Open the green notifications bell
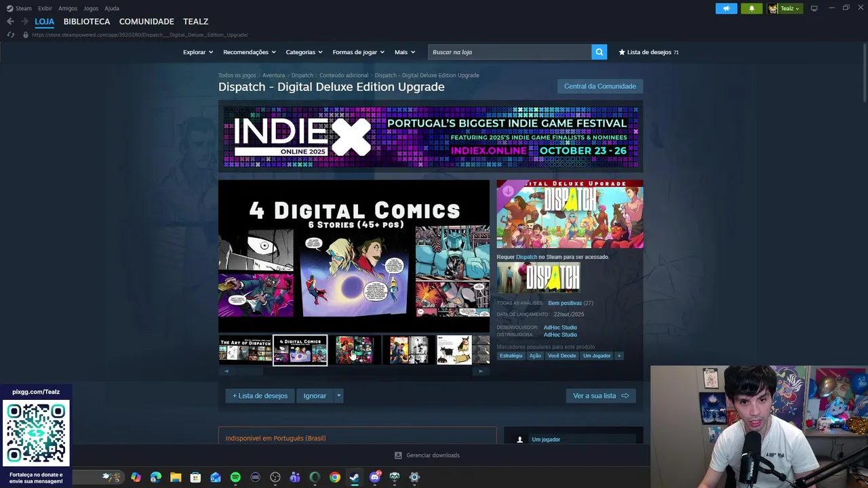The width and height of the screenshot is (868, 488). coord(751,8)
